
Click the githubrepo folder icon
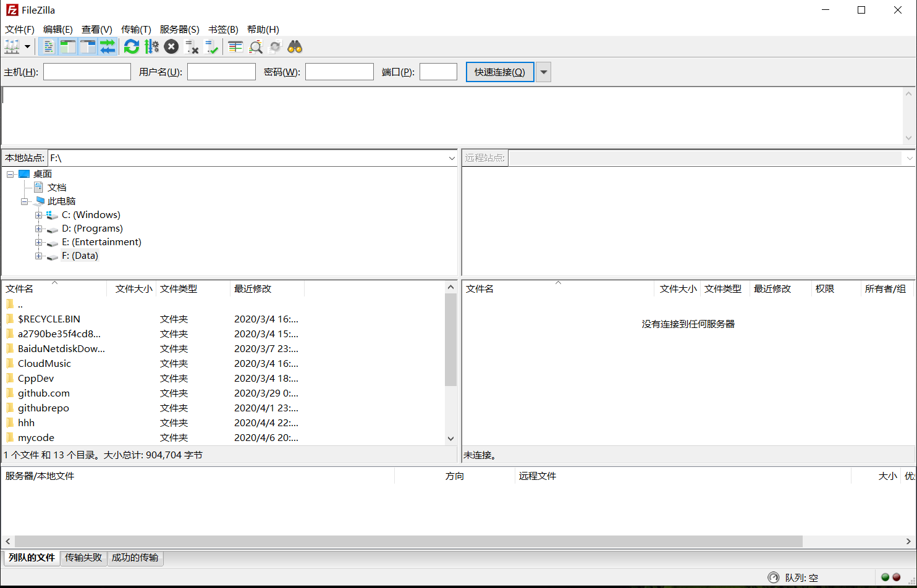(10, 408)
